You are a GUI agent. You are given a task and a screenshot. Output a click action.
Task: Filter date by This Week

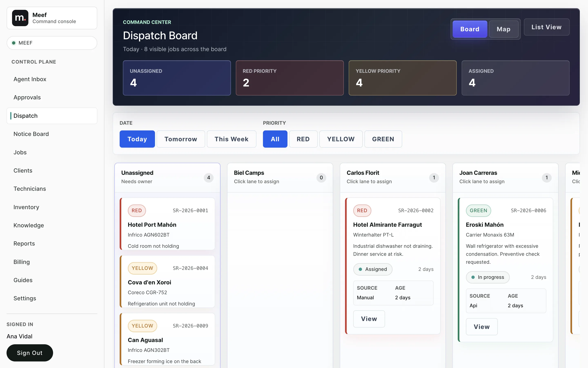[231, 139]
